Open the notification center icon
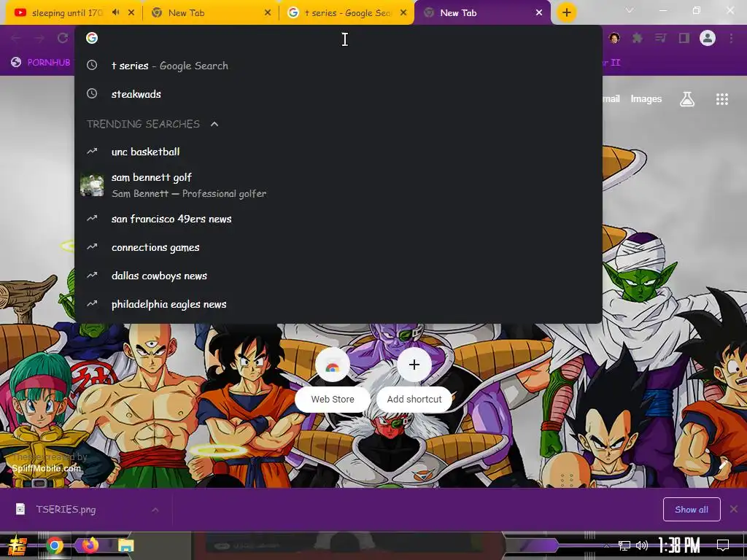The width and height of the screenshot is (747, 560). (x=723, y=545)
